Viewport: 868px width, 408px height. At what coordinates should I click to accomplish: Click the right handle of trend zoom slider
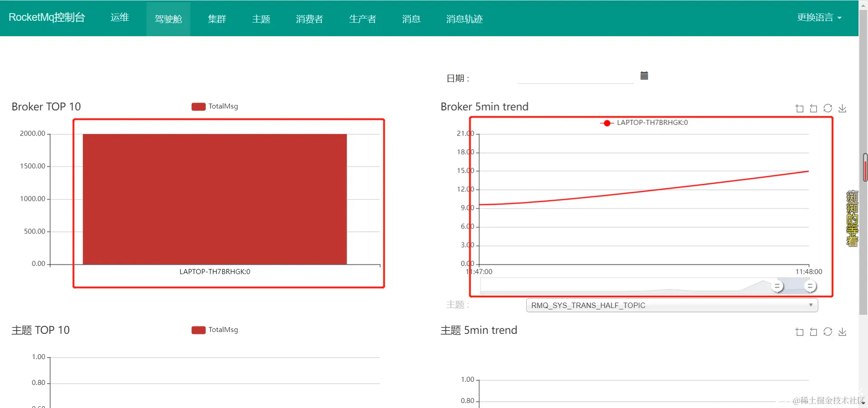810,286
